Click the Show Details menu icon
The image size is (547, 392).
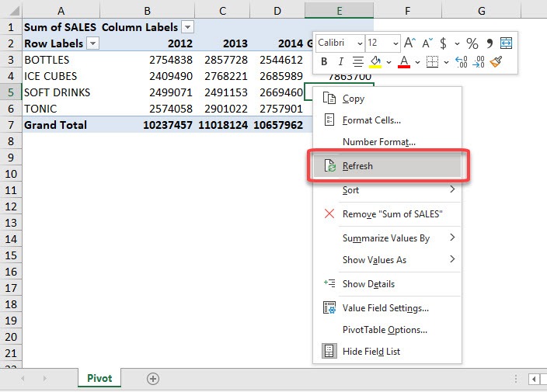[x=329, y=283]
